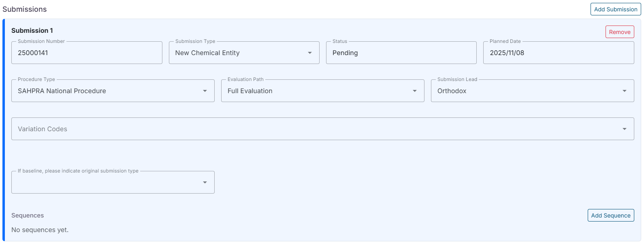The image size is (644, 243).
Task: Click the 'Submission 1' card title
Action: coord(32,31)
